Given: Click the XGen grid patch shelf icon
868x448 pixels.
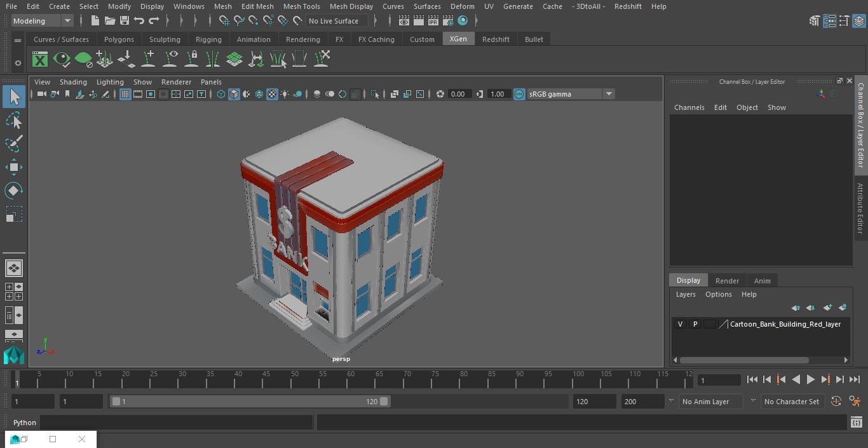Looking at the screenshot, I should coord(234,60).
